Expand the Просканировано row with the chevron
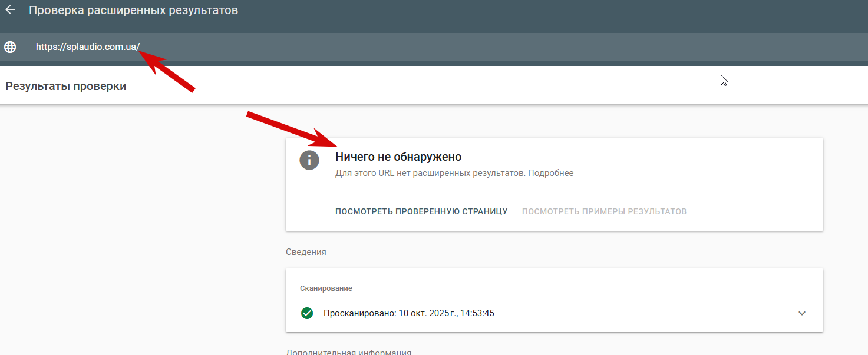 tap(802, 313)
